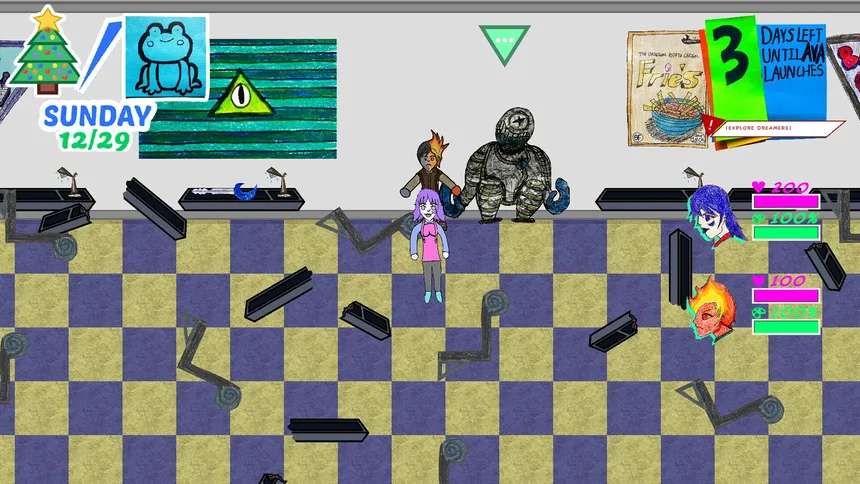Click the palette icon by blue-haired portrait
The image size is (860, 484).
click(x=759, y=218)
